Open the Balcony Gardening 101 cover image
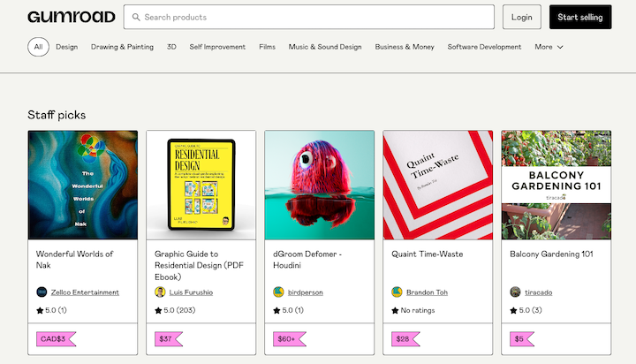This screenshot has height=364, width=636. pos(556,185)
